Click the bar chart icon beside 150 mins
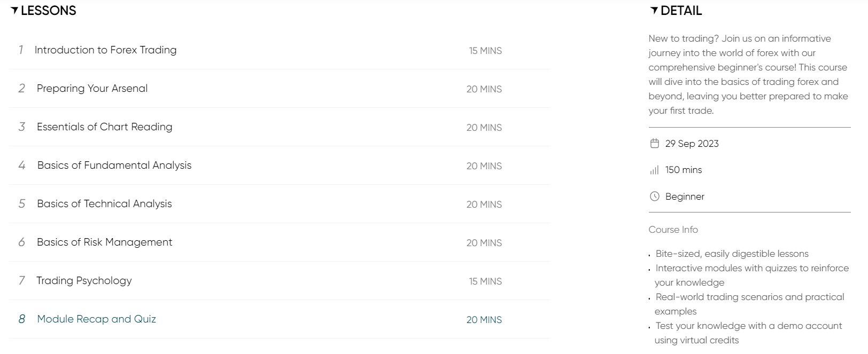The image size is (868, 354). [654, 170]
